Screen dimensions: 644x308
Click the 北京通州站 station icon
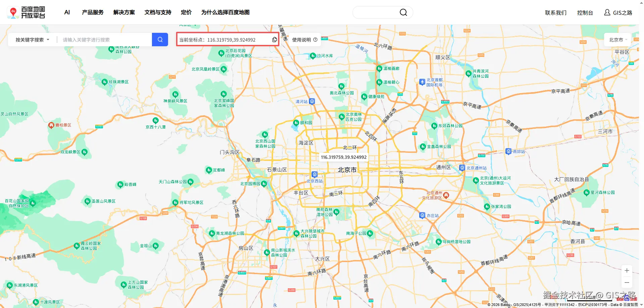[x=462, y=168]
